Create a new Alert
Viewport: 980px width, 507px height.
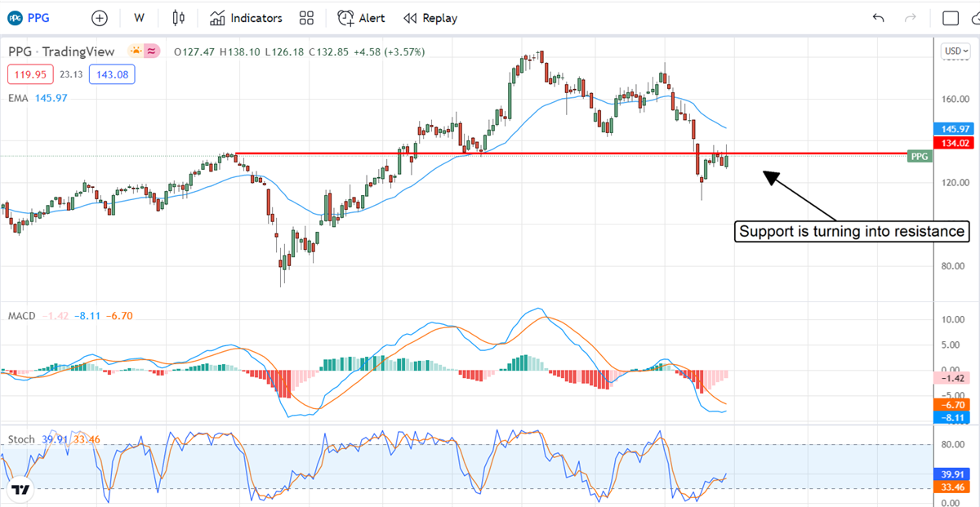(x=362, y=18)
